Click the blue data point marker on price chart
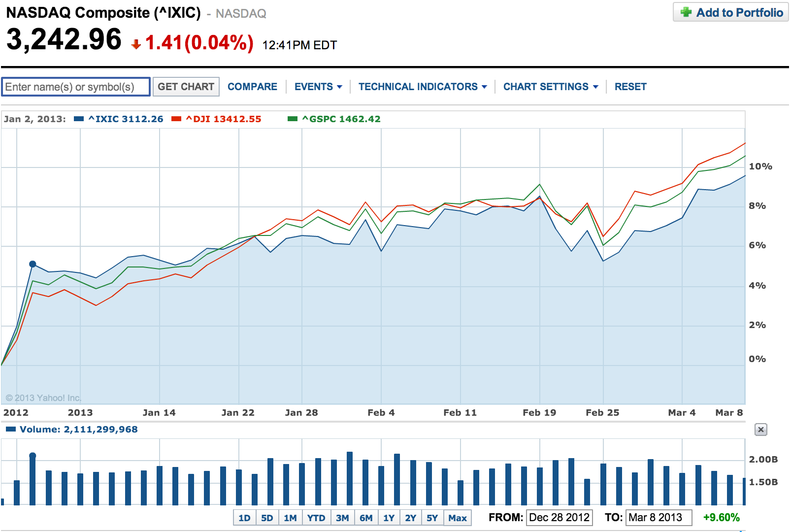 33,264
